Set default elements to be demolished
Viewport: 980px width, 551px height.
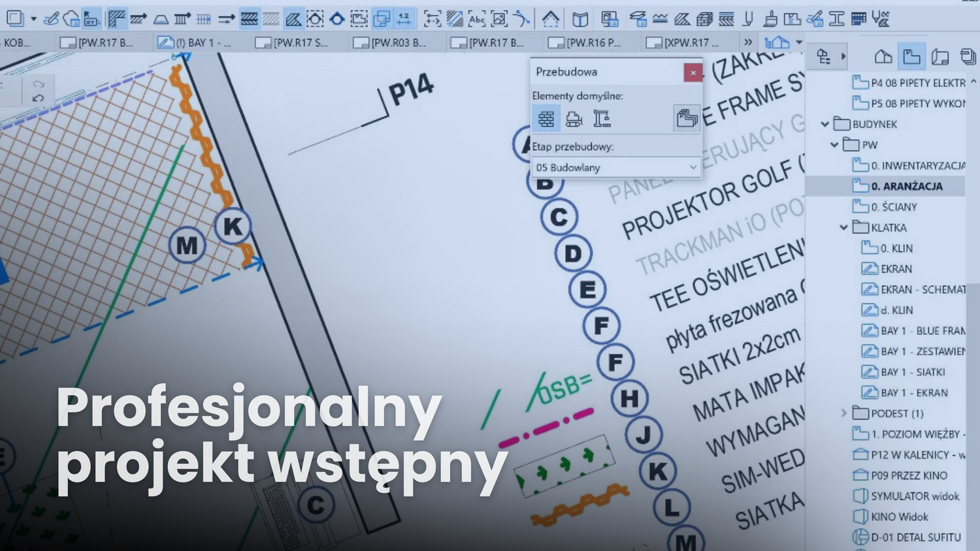point(574,118)
